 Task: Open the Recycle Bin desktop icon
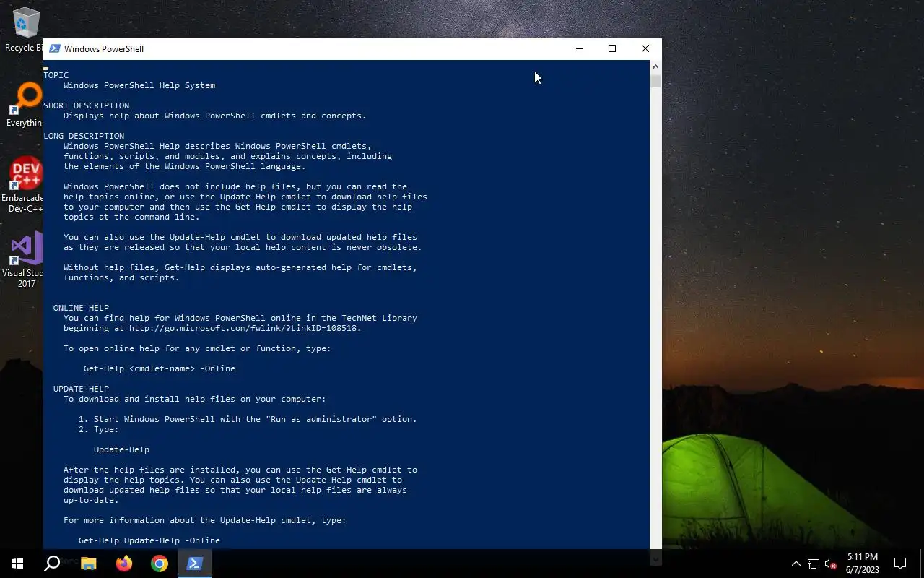(x=25, y=29)
